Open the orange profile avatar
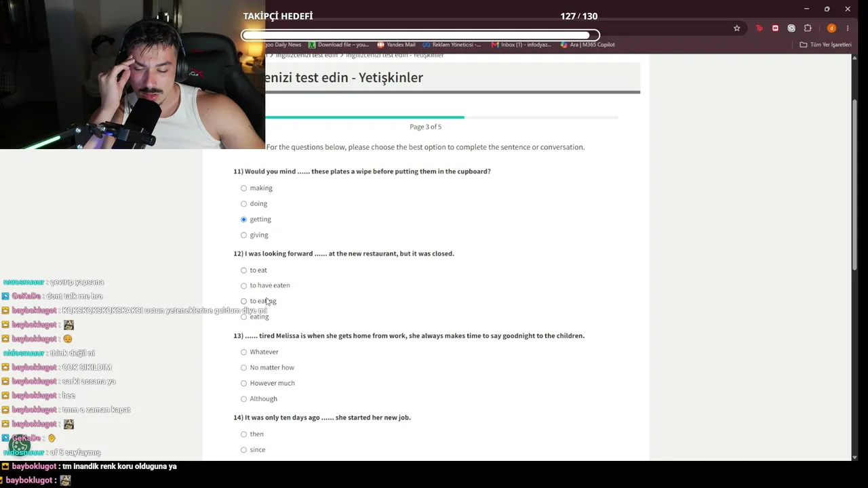 pyautogui.click(x=831, y=28)
